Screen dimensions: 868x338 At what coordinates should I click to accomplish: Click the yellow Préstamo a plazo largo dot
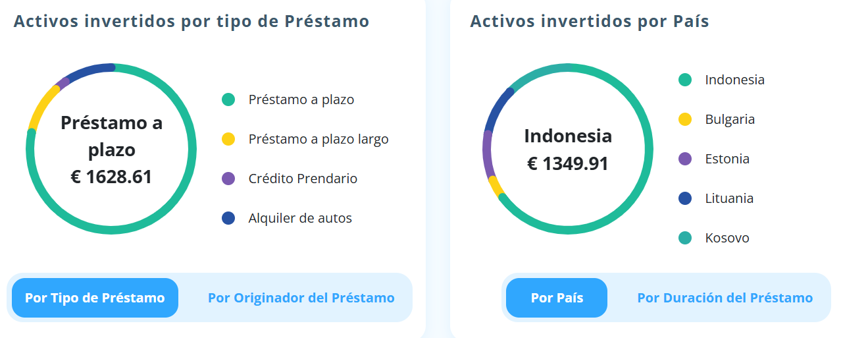(228, 140)
